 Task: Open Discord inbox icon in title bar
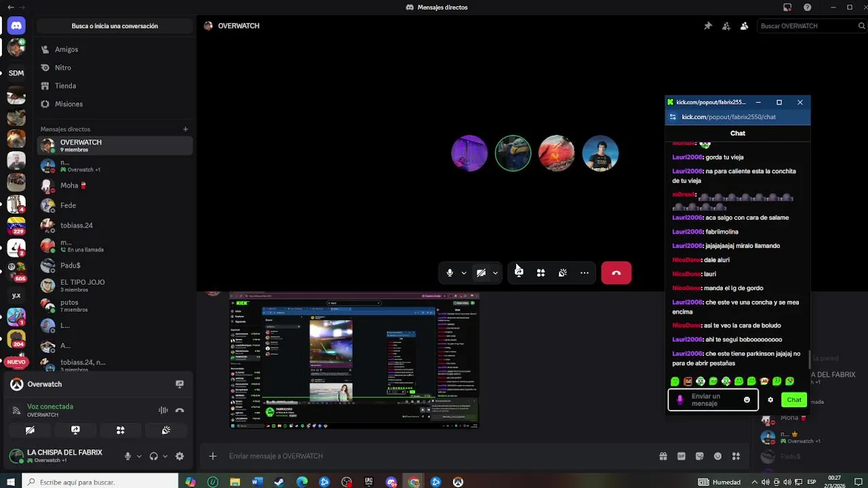787,7
